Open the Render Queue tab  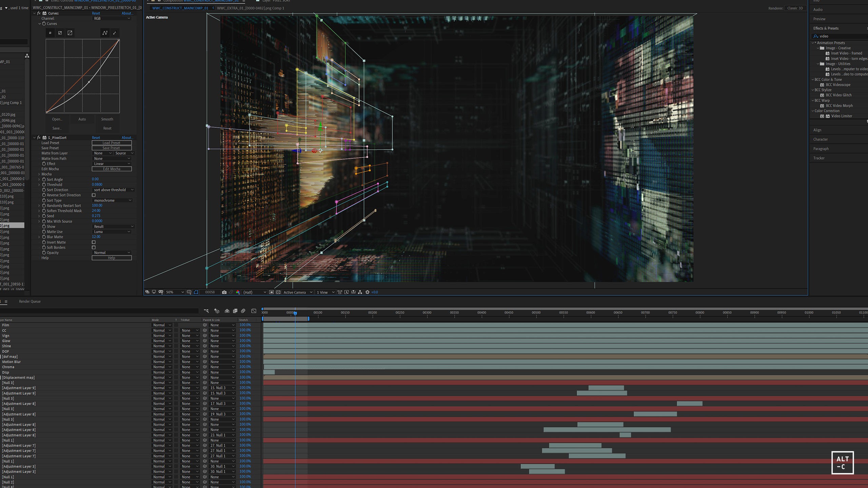(30, 301)
